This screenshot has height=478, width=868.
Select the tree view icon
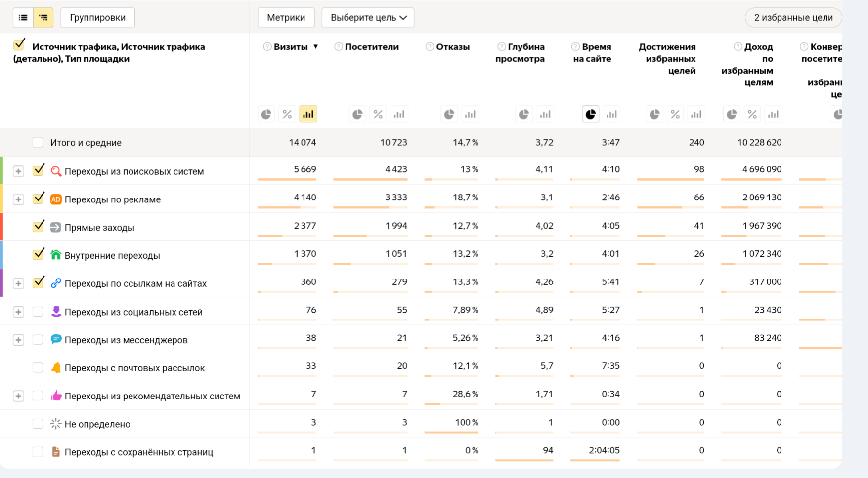[43, 18]
